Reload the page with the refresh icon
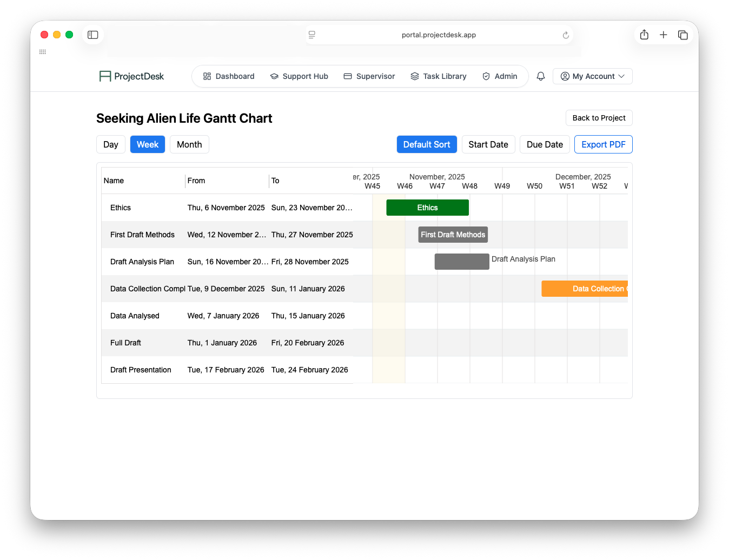The height and width of the screenshot is (560, 729). [x=566, y=35]
